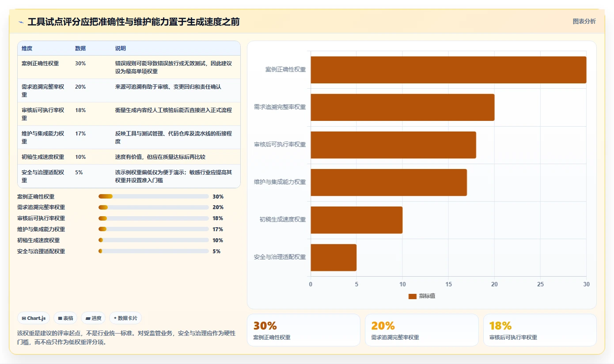
Task: Click the 维护与集成能力权重 progress bar
Action: 154,229
